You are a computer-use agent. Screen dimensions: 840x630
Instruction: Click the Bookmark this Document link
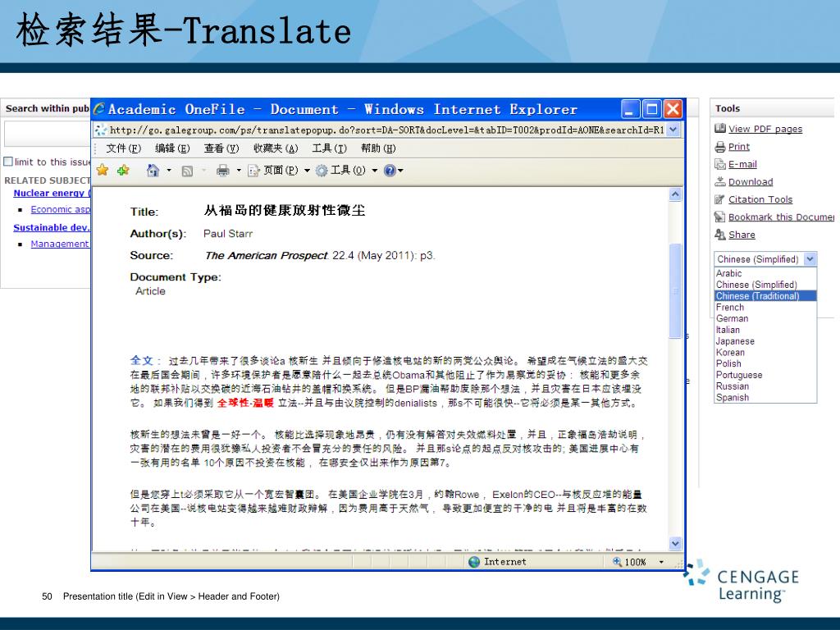781,217
